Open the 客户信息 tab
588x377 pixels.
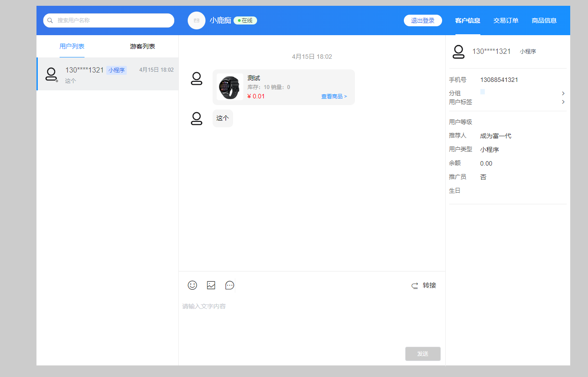coord(467,20)
